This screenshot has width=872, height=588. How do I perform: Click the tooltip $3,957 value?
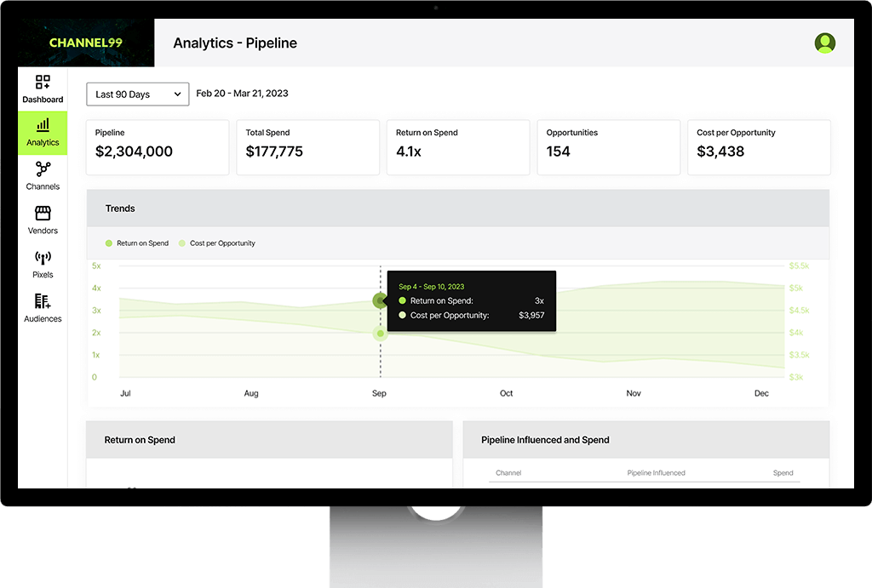(x=531, y=315)
